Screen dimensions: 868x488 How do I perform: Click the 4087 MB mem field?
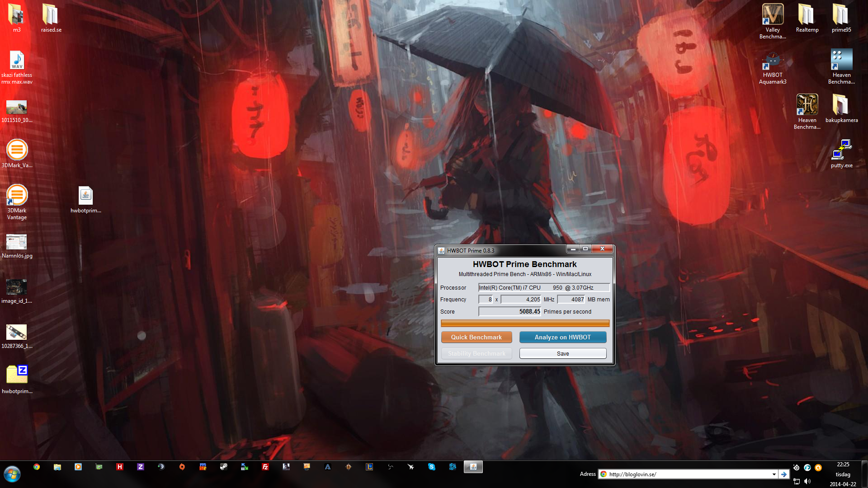click(571, 299)
